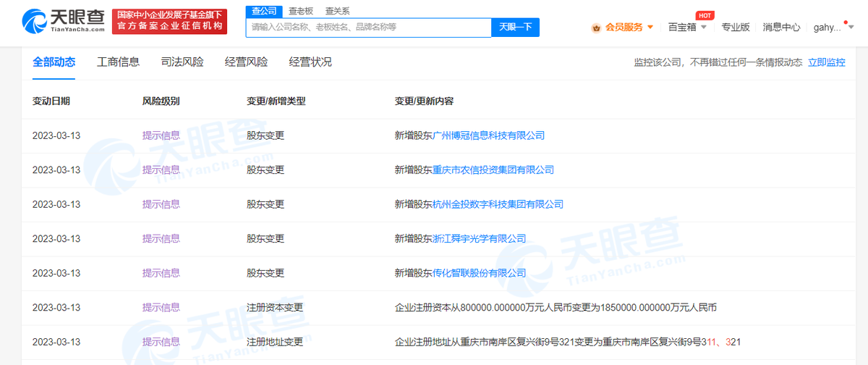Select the 查老板 search tab

[x=302, y=11]
